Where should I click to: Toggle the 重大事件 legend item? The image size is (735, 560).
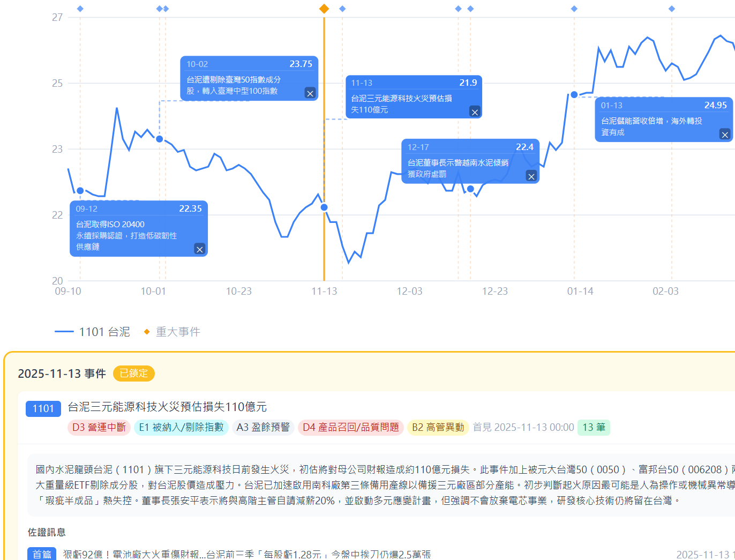pyautogui.click(x=172, y=332)
